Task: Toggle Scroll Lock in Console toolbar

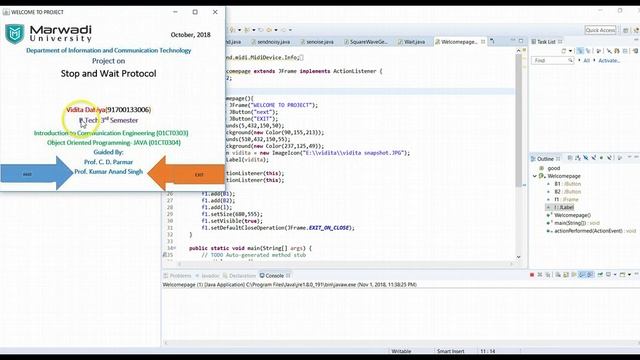Action: (565, 275)
